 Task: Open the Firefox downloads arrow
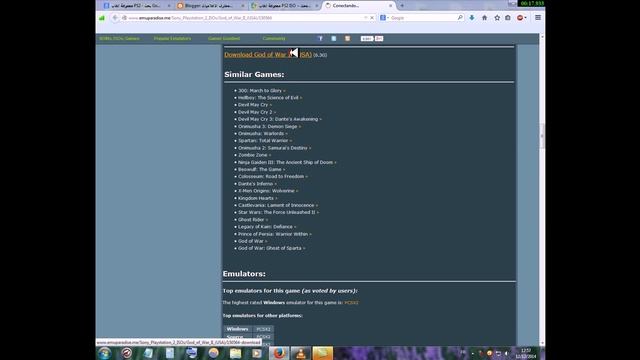pyautogui.click(x=472, y=18)
